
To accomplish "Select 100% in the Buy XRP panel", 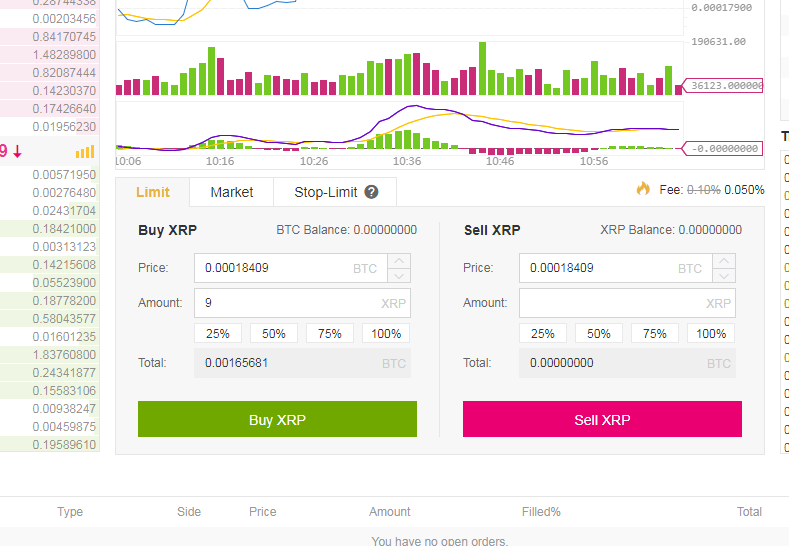I will 386,334.
